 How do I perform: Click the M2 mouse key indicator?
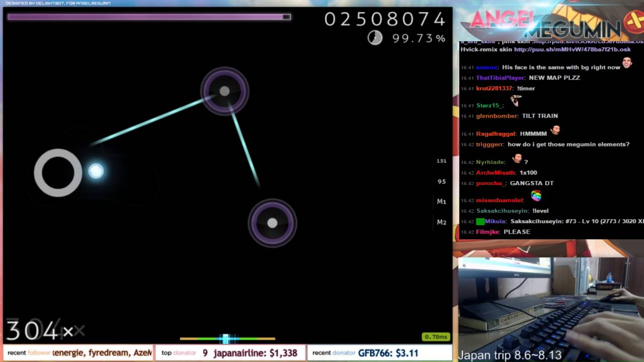442,222
